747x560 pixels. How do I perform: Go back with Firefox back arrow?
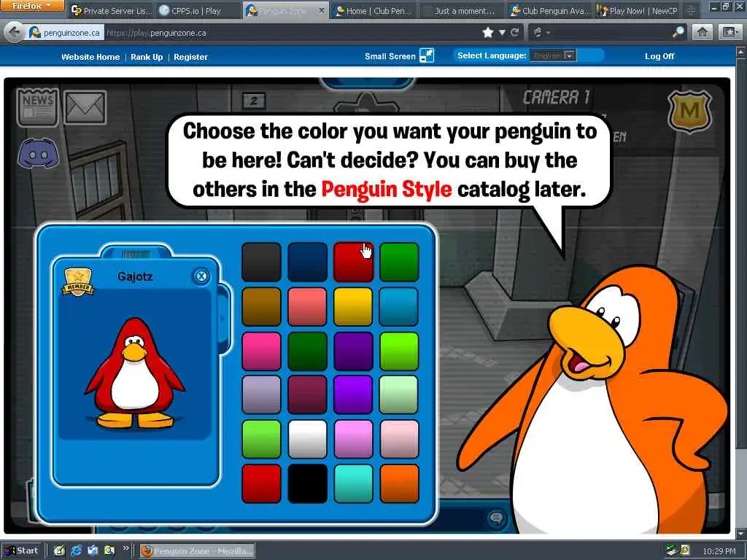15,32
